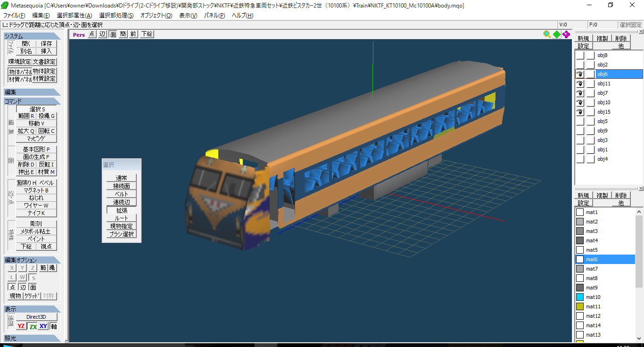Viewport: 644px width, 347px height.
Task: Expand the 照光 panel header
Action: [32, 338]
